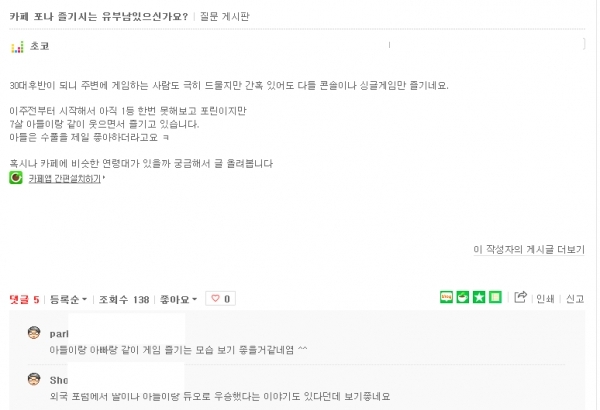Click the green blog share icon

click(x=446, y=297)
